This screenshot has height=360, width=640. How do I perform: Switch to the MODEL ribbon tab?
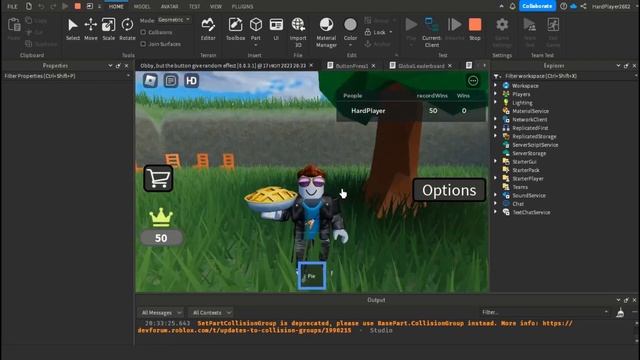coord(142,7)
